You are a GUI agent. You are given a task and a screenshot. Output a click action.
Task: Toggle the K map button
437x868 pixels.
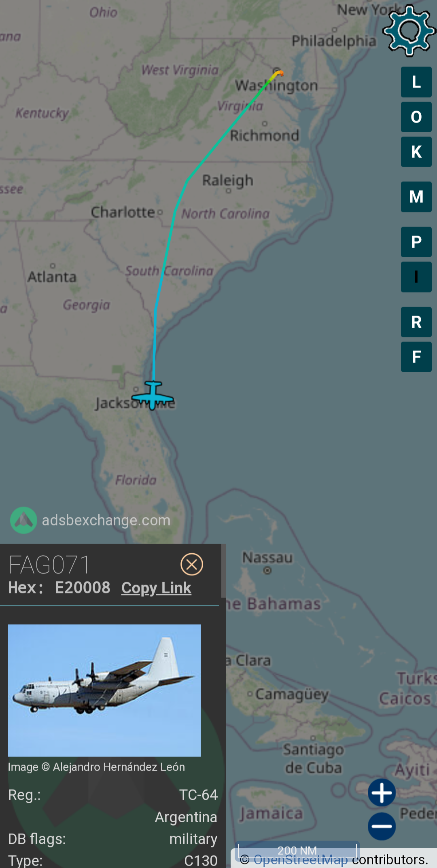pyautogui.click(x=416, y=152)
